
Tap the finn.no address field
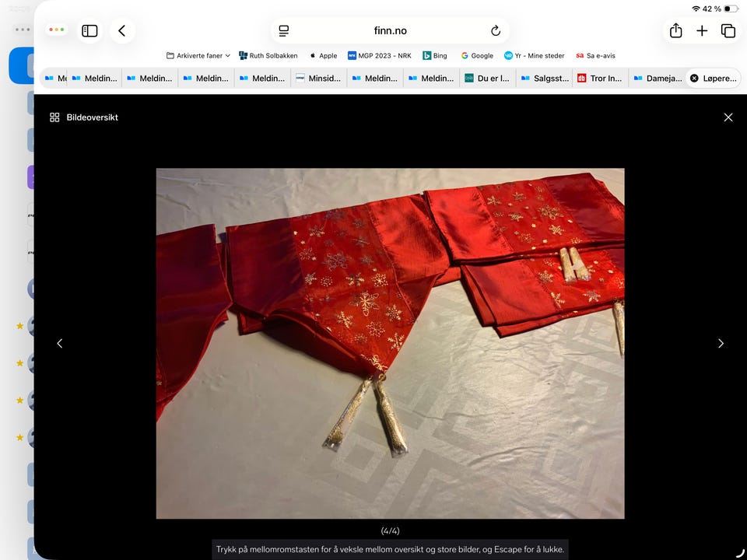pyautogui.click(x=390, y=31)
